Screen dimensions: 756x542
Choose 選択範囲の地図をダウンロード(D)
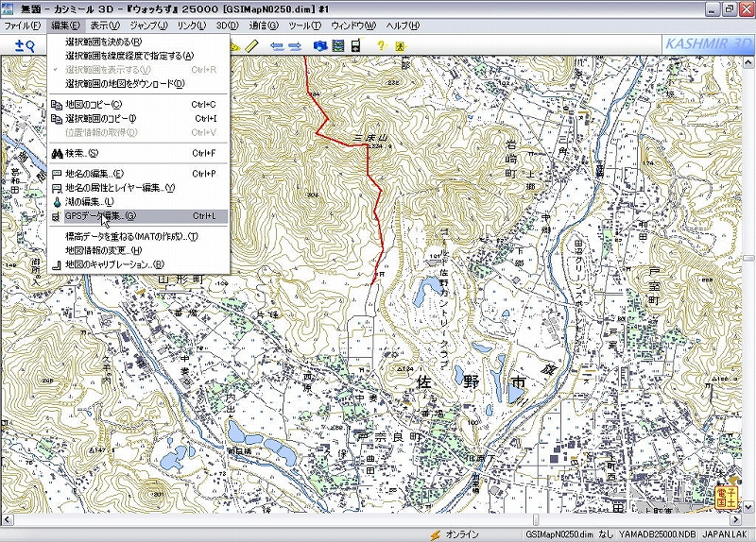point(138,84)
